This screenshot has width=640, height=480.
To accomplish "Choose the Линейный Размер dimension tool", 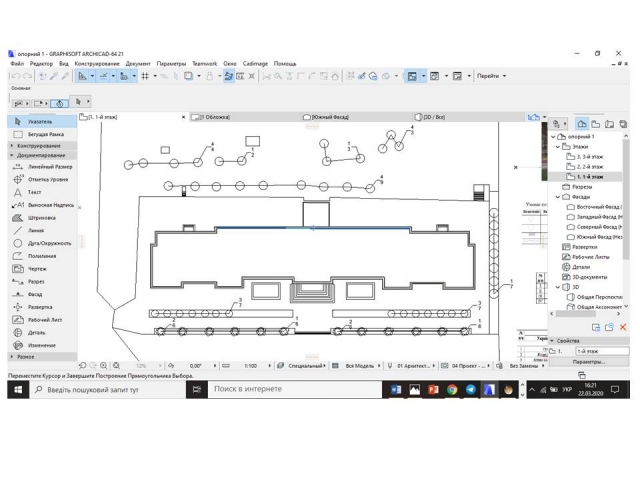I will 48,167.
